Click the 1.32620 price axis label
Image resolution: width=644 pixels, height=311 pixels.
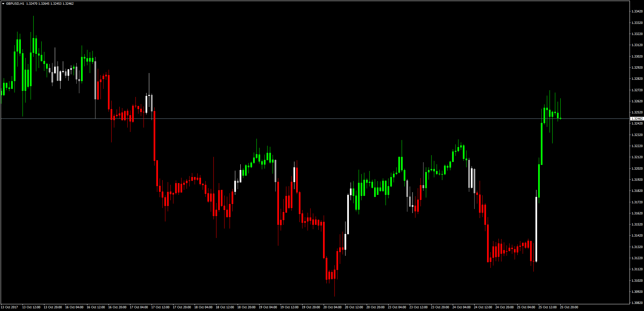pos(637,101)
